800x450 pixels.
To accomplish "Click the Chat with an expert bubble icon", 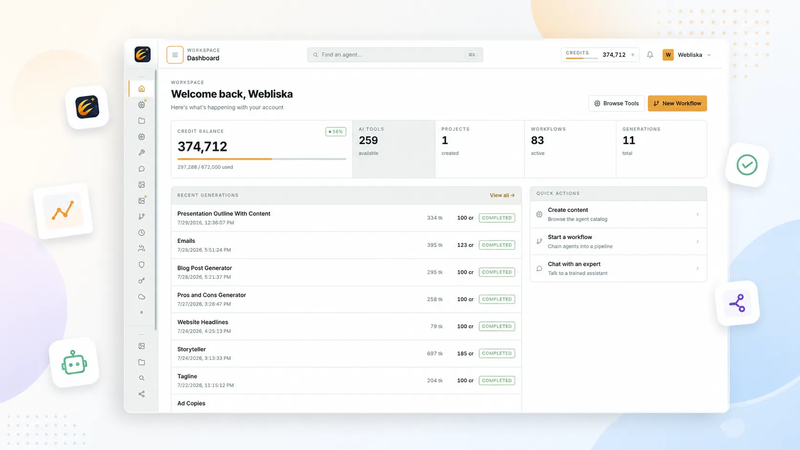I will tap(539, 268).
